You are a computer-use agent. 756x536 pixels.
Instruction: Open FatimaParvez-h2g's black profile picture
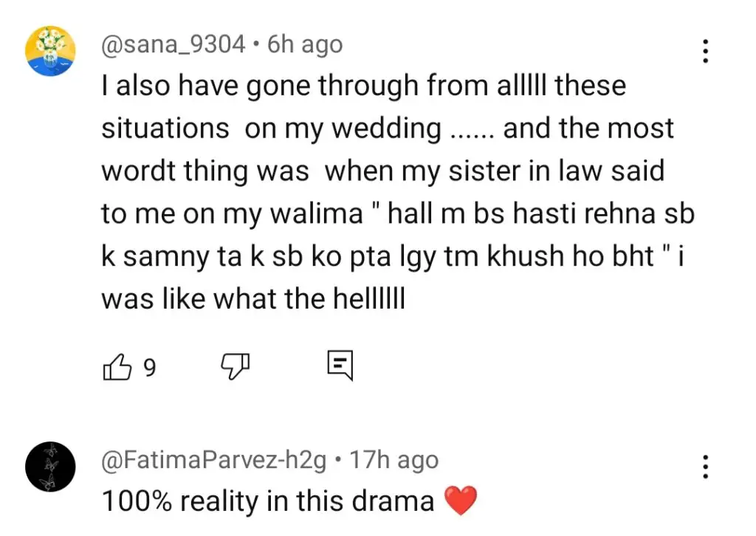point(51,467)
